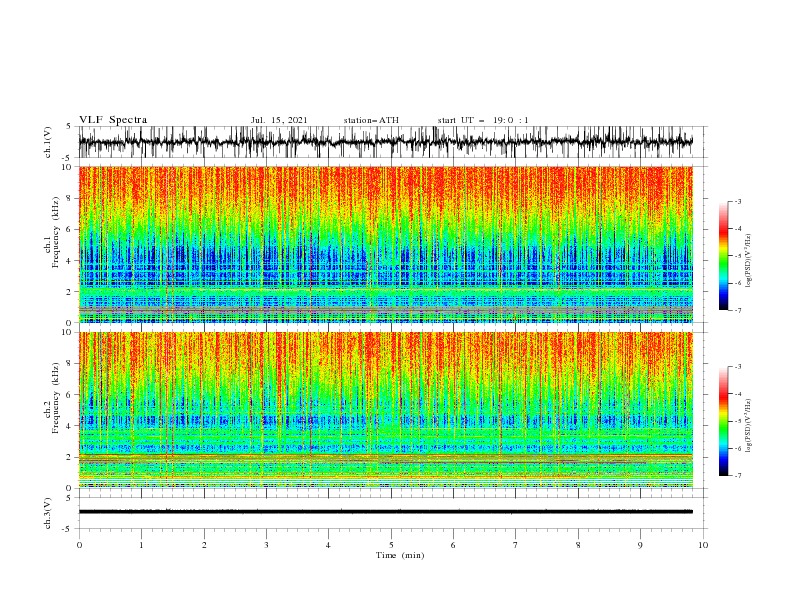
Task: Click the ch.2 frequency tick "2"
Action: click(69, 457)
